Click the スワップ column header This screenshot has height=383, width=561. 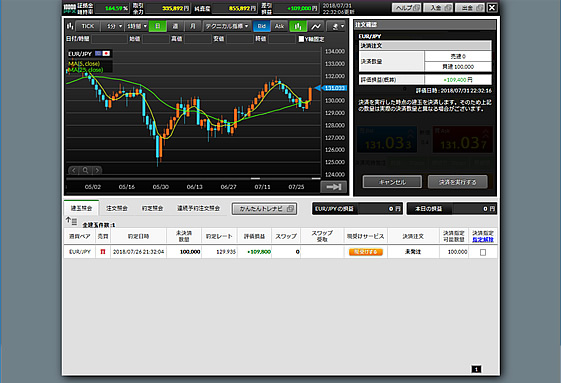[x=286, y=236]
